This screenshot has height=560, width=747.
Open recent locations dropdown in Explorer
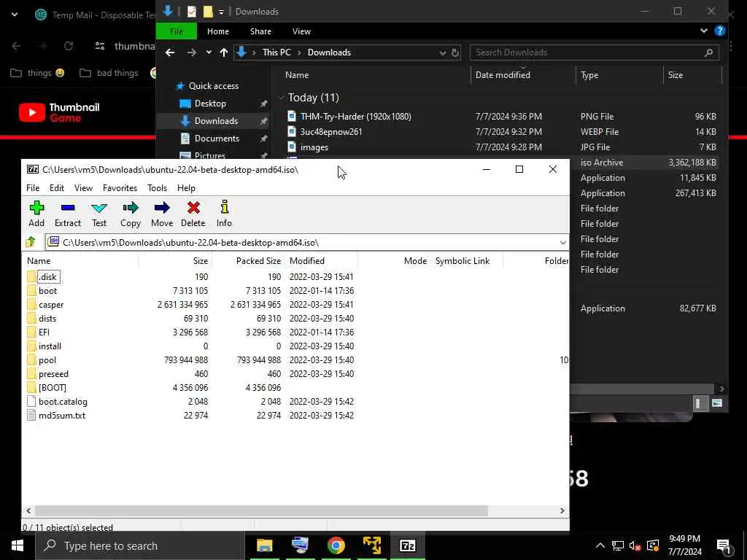pos(209,52)
